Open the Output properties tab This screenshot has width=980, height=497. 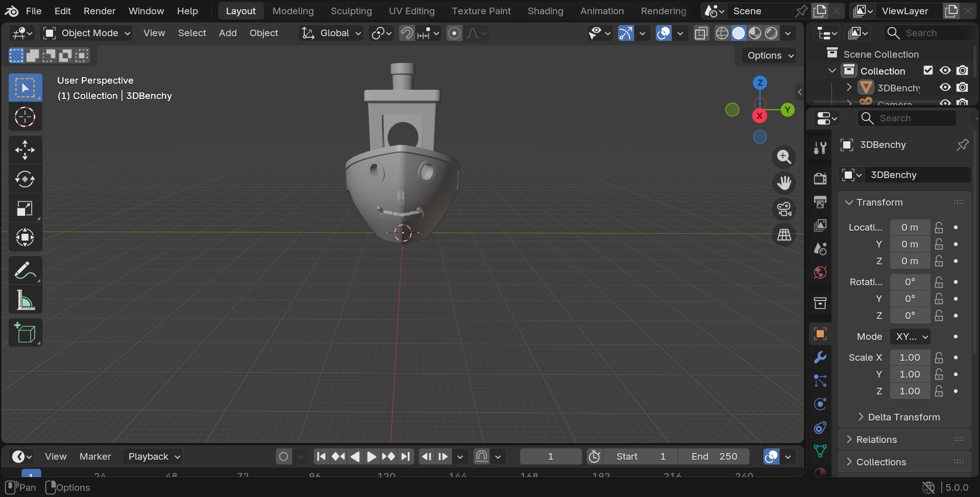pyautogui.click(x=820, y=202)
